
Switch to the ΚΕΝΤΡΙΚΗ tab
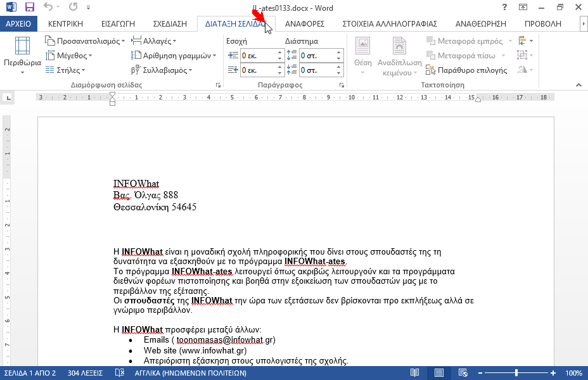(x=65, y=24)
